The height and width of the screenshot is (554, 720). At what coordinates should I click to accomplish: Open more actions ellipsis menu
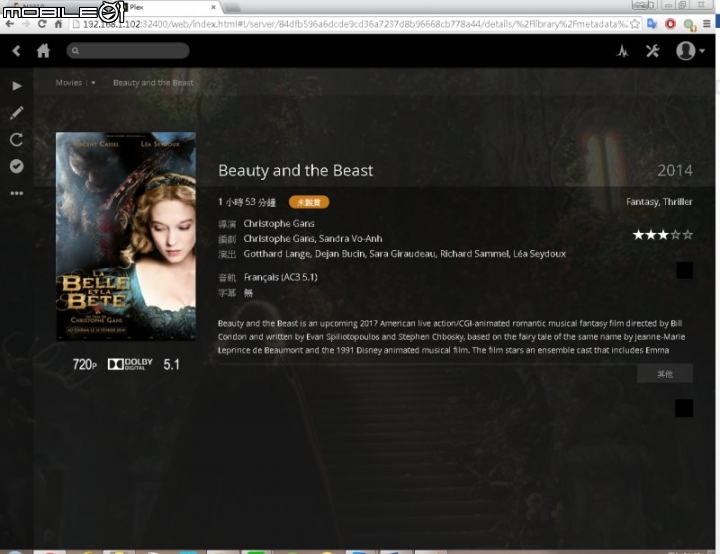point(17,193)
